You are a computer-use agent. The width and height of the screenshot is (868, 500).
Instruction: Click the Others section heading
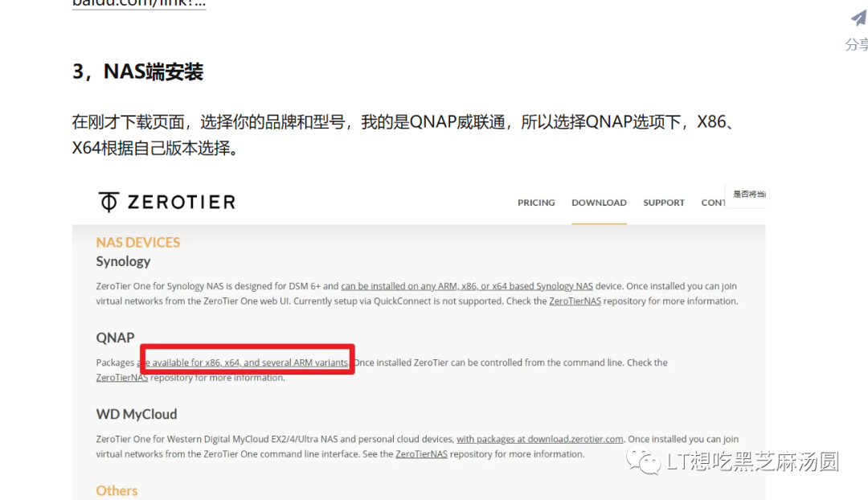(117, 490)
